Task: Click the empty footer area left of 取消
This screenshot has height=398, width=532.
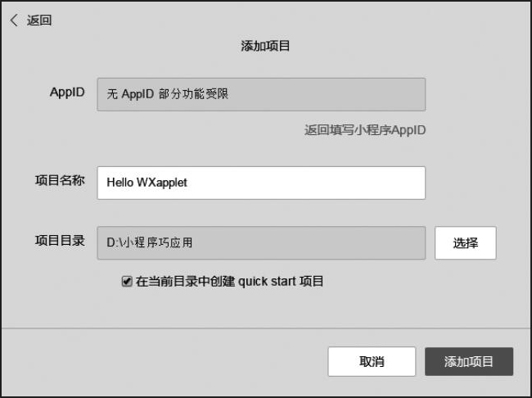Action: (x=165, y=362)
